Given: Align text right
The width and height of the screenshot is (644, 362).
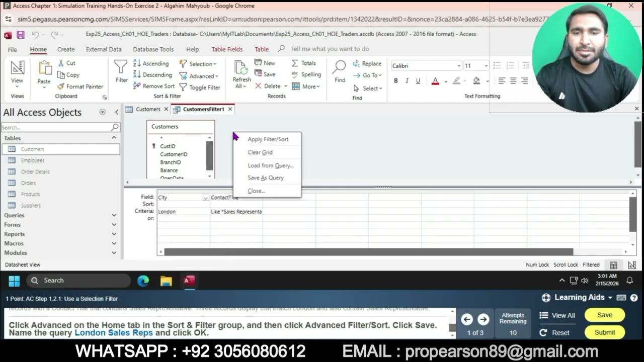Looking at the screenshot, I should pyautogui.click(x=525, y=81).
